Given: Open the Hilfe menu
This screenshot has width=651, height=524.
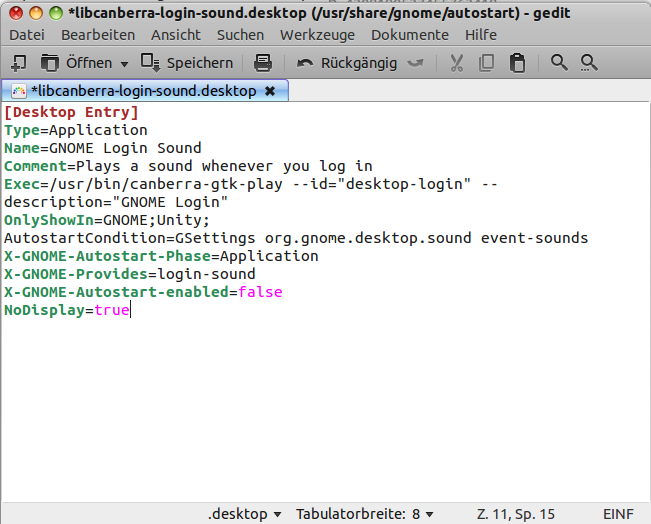Looking at the screenshot, I should 481,35.
